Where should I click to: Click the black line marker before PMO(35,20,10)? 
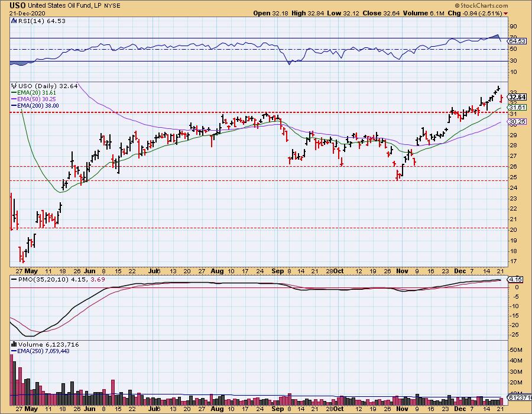click(14, 279)
